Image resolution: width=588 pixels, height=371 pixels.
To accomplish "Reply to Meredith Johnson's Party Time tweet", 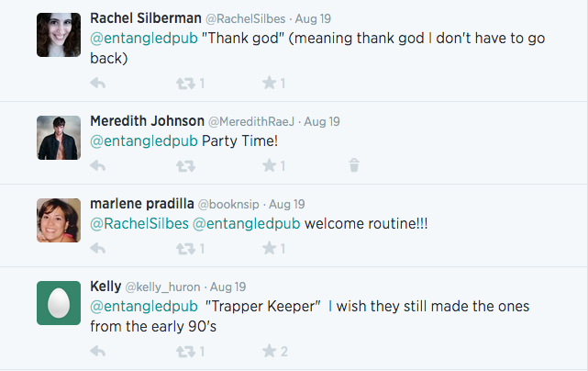I will point(98,166).
